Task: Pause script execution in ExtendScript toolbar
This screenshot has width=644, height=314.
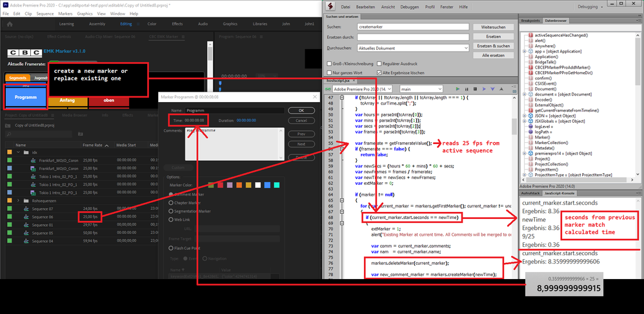Action: pyautogui.click(x=467, y=89)
